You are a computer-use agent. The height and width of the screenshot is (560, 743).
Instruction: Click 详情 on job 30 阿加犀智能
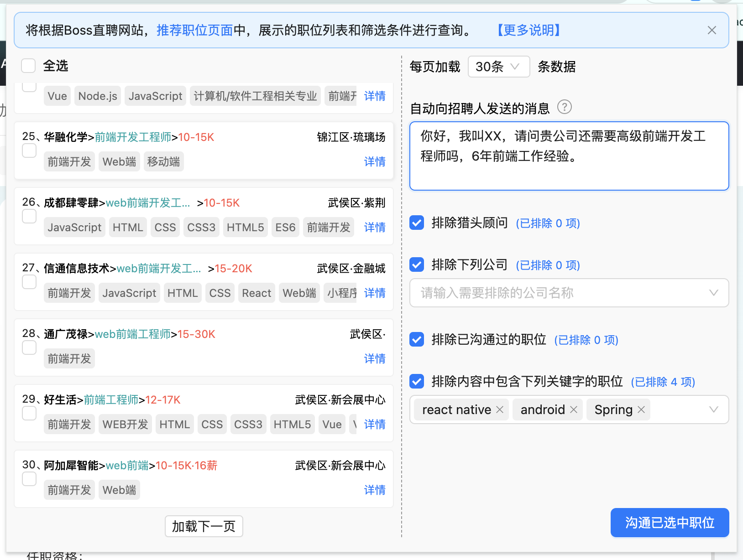point(375,490)
